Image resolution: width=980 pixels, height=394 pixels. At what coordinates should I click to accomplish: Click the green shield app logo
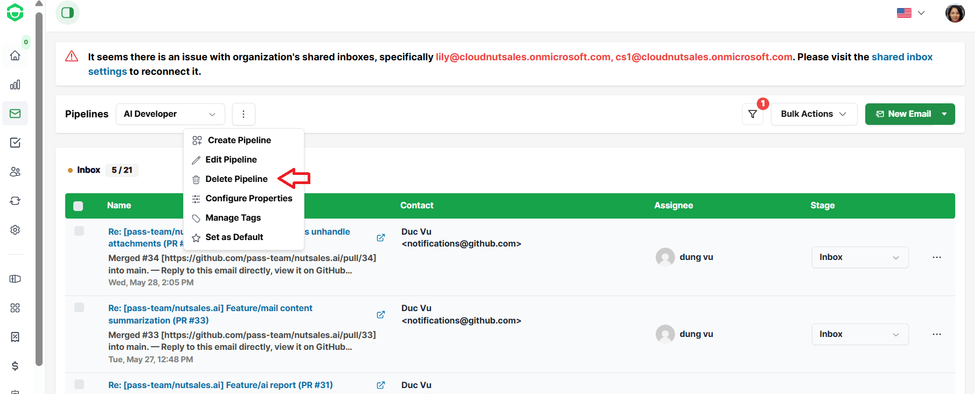(x=15, y=12)
